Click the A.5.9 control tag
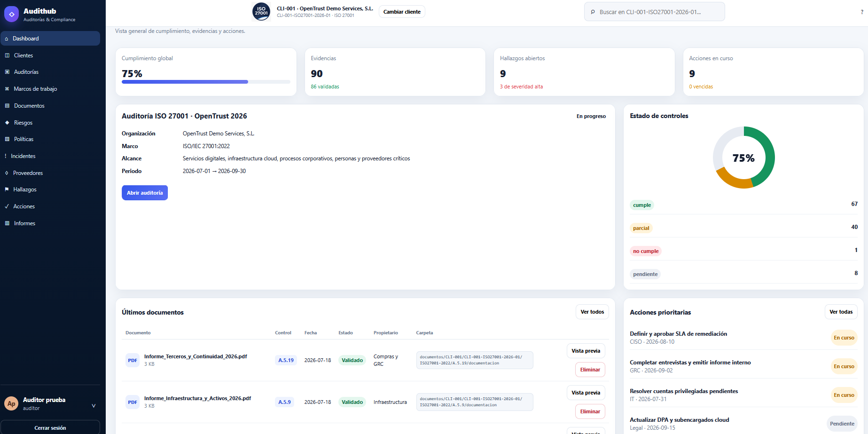Screen dimensions: 868x434 pyautogui.click(x=284, y=402)
